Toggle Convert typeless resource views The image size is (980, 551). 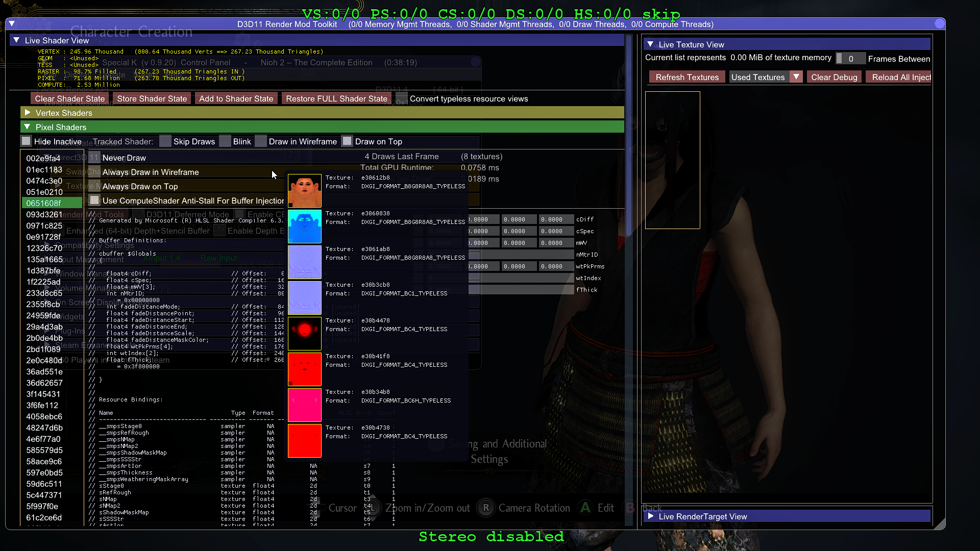pyautogui.click(x=402, y=98)
